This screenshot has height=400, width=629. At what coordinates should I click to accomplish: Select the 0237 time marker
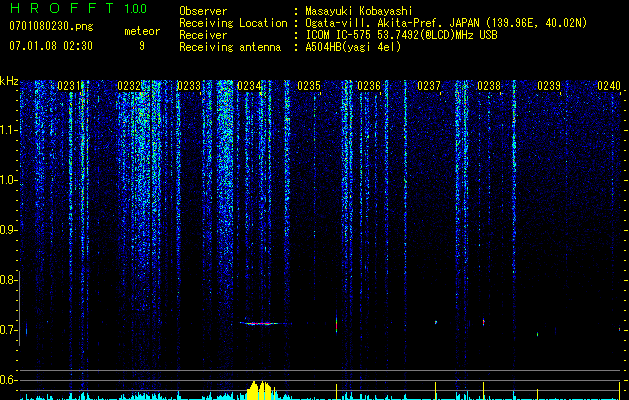click(x=429, y=85)
